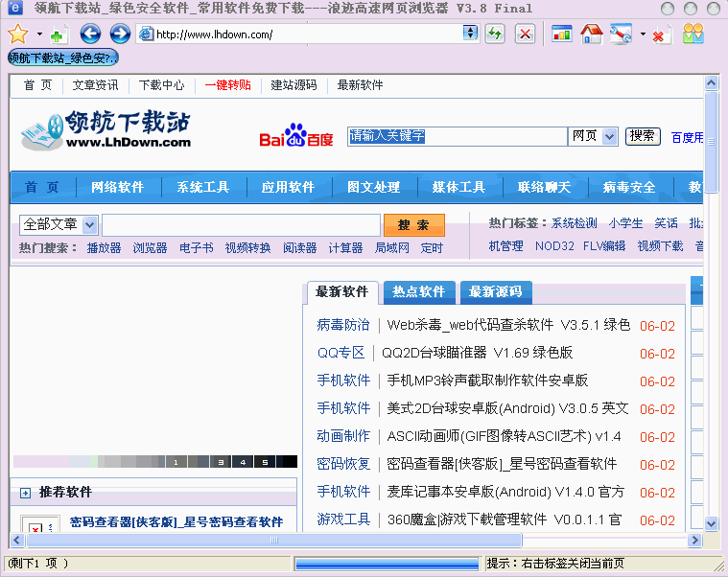
Task: Click the colored bar chart toolbar icon
Action: [x=562, y=34]
